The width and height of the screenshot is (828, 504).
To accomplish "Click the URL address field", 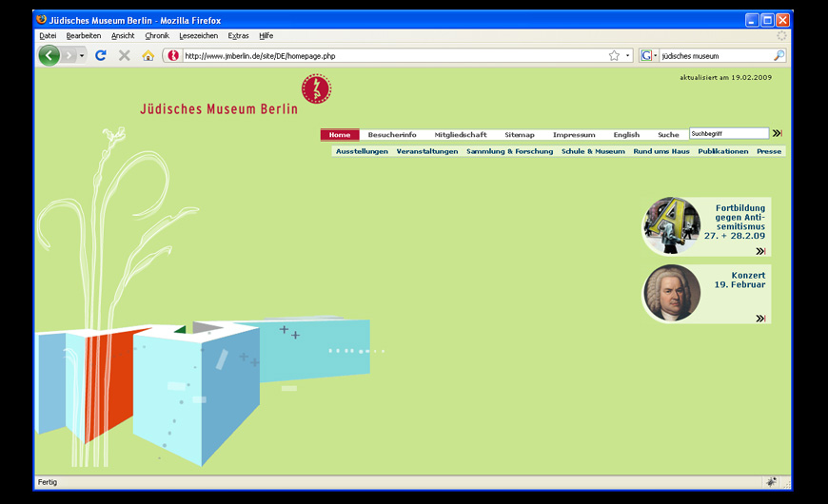I will click(x=393, y=55).
